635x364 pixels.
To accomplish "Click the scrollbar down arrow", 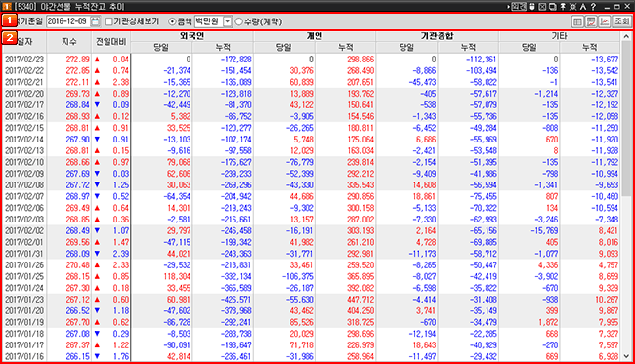I will 626,356.
